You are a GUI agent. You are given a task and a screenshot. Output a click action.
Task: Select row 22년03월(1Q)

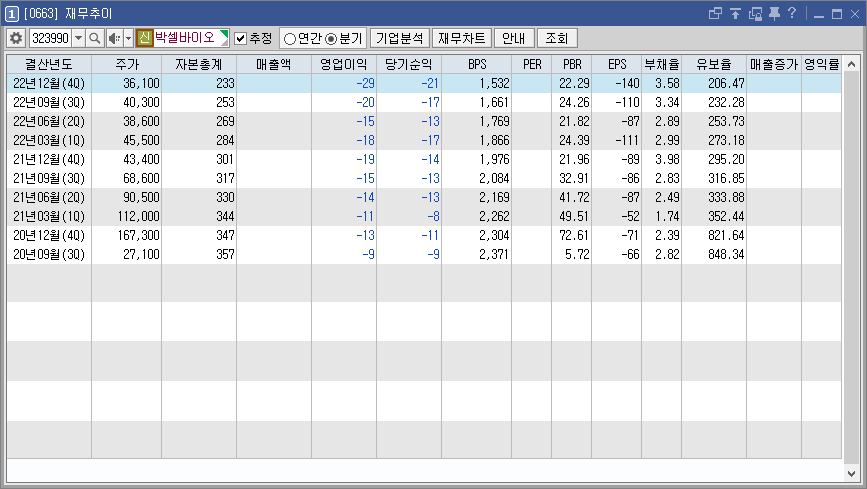pos(424,141)
